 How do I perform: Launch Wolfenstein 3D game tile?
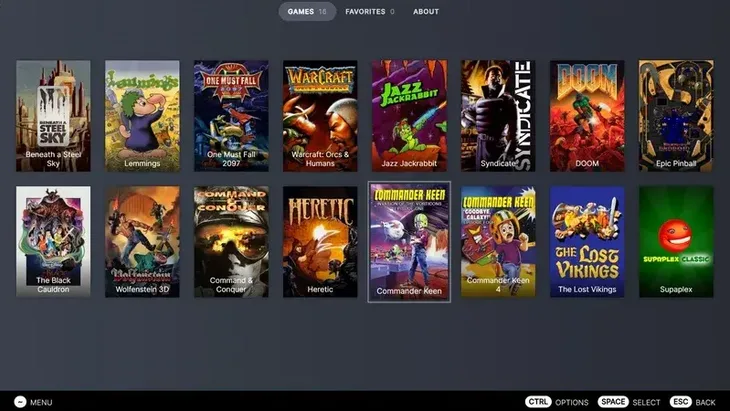coord(142,242)
